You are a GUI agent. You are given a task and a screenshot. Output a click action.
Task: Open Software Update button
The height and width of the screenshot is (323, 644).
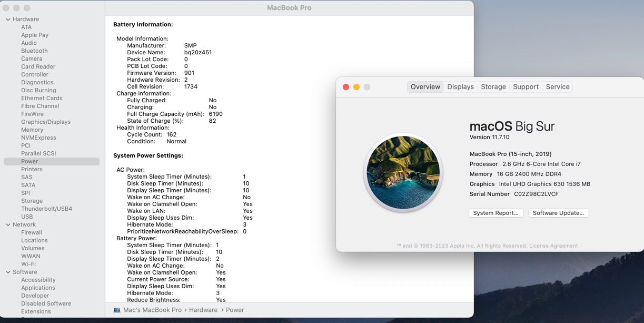pyautogui.click(x=558, y=213)
